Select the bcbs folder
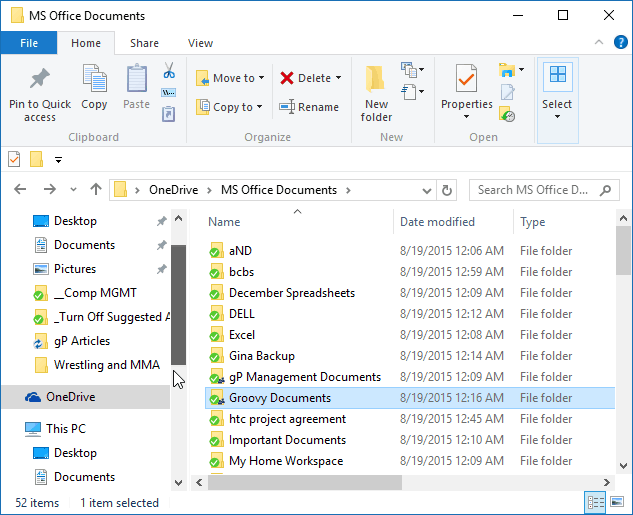The image size is (633, 515). click(x=241, y=272)
